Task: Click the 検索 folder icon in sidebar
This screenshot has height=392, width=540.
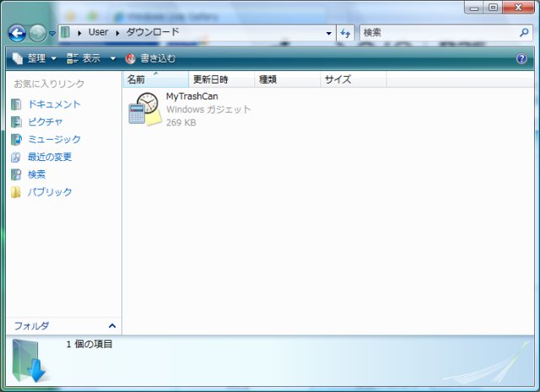Action: [16, 175]
